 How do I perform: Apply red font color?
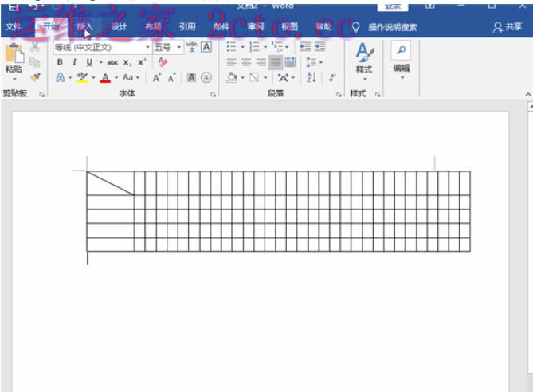[x=105, y=78]
